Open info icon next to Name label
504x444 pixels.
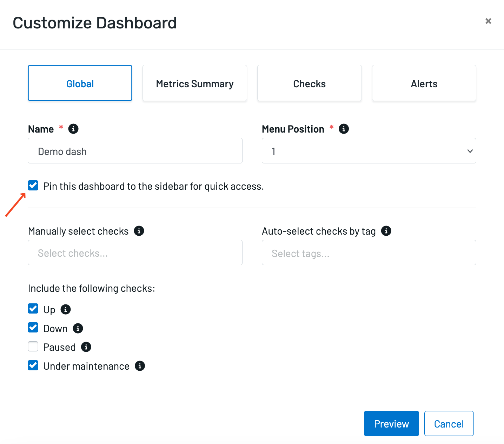click(73, 129)
